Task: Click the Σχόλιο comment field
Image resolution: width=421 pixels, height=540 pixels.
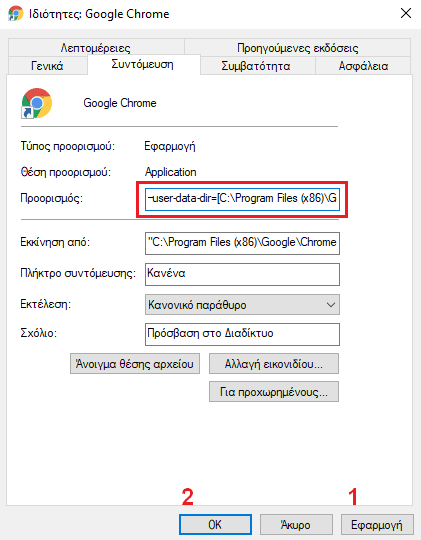Action: click(242, 334)
